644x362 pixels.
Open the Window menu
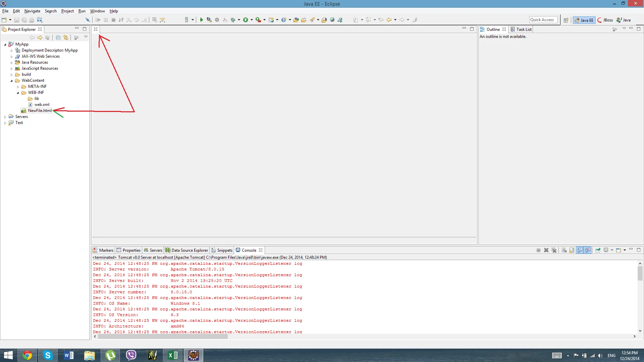point(97,11)
